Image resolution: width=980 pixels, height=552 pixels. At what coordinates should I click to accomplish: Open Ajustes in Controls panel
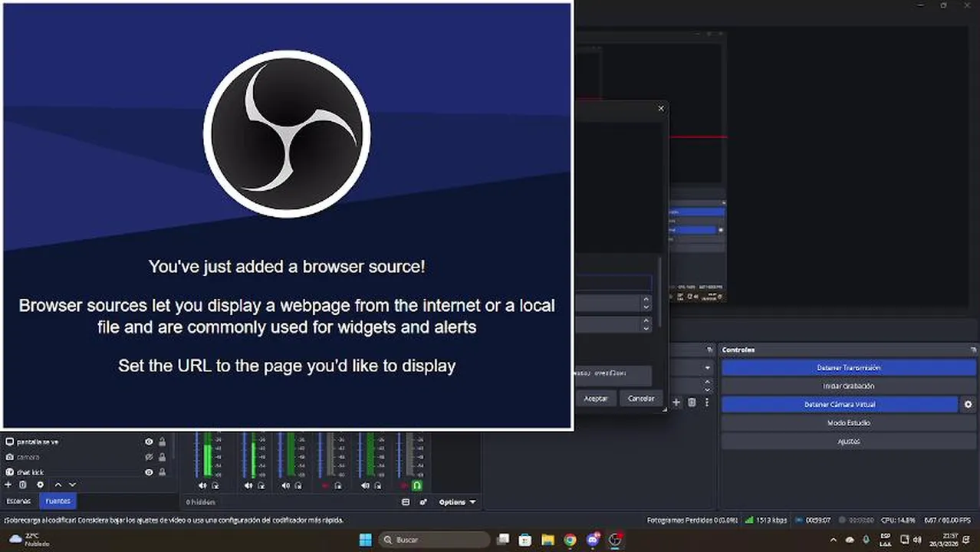point(849,441)
